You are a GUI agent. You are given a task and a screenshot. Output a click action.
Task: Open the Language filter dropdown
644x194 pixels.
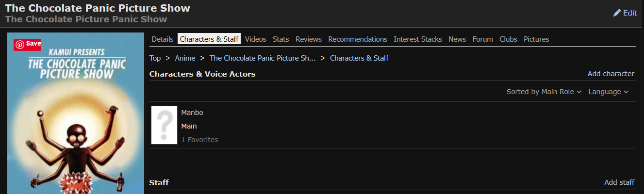[608, 92]
